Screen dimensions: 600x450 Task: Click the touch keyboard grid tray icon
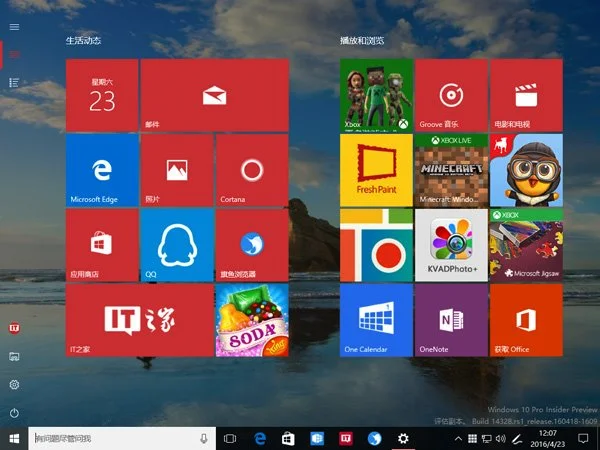coord(473,439)
